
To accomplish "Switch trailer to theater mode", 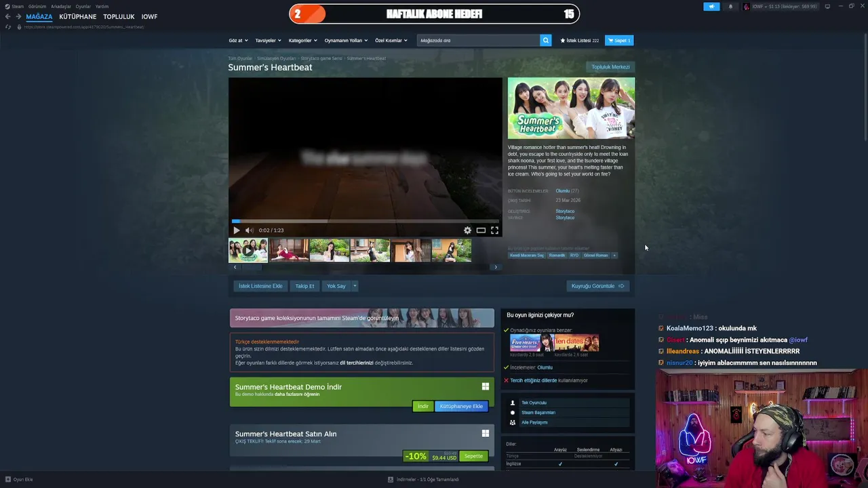I will 481,230.
